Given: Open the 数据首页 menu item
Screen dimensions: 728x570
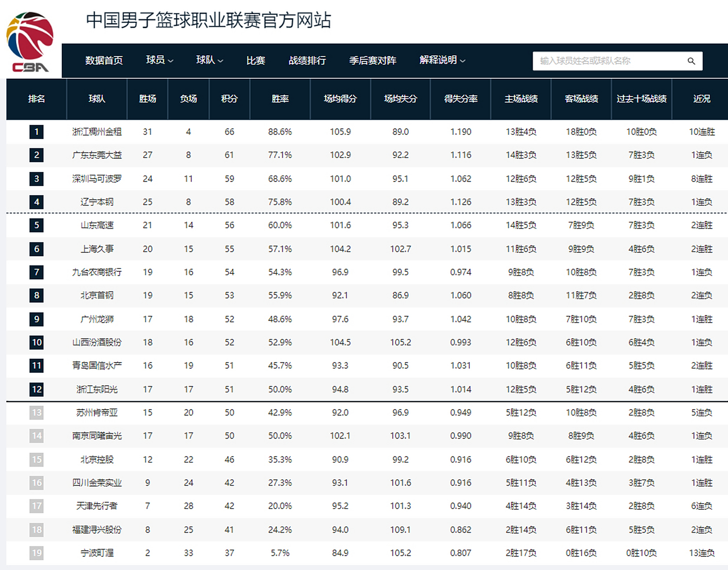Looking at the screenshot, I should 104,60.
